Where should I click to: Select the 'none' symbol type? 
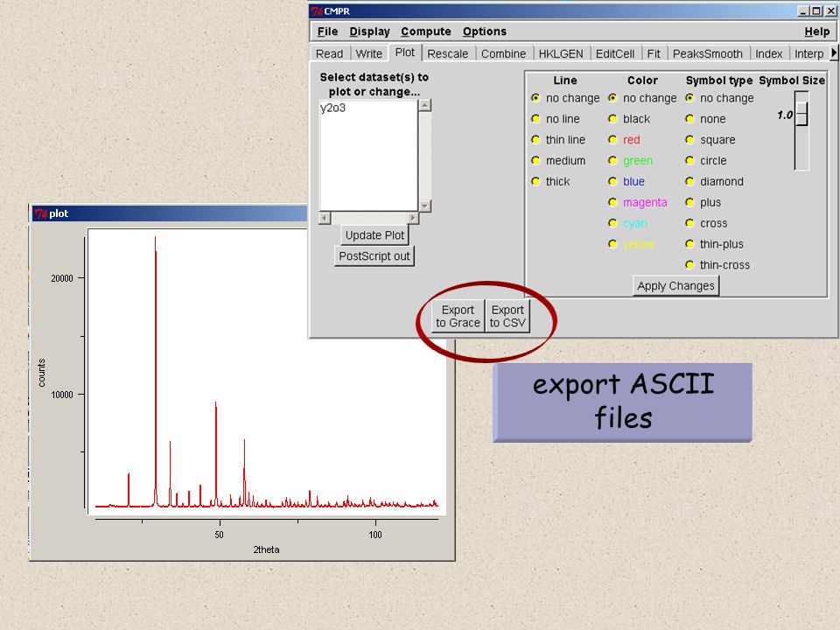pyautogui.click(x=690, y=118)
